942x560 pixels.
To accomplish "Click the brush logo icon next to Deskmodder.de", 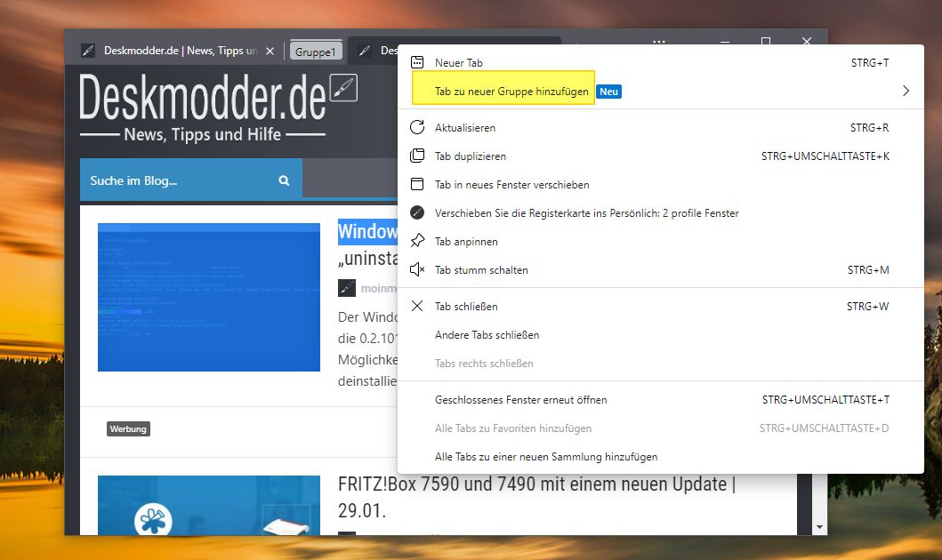I will click(343, 88).
